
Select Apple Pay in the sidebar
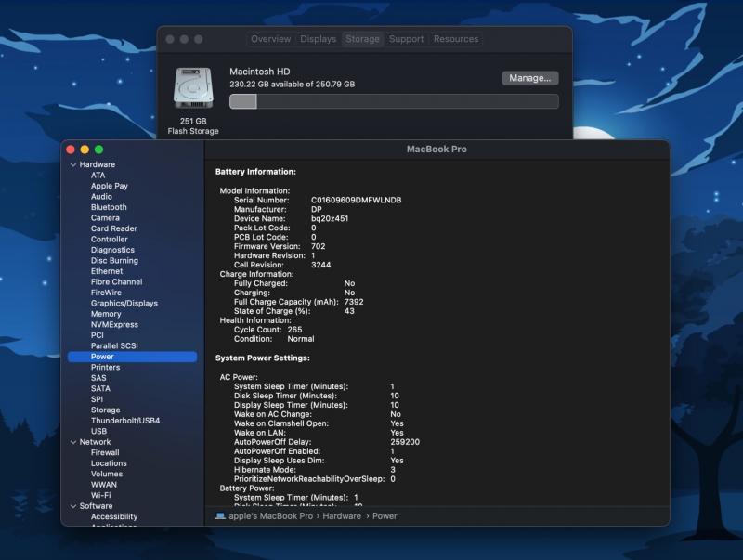(110, 186)
